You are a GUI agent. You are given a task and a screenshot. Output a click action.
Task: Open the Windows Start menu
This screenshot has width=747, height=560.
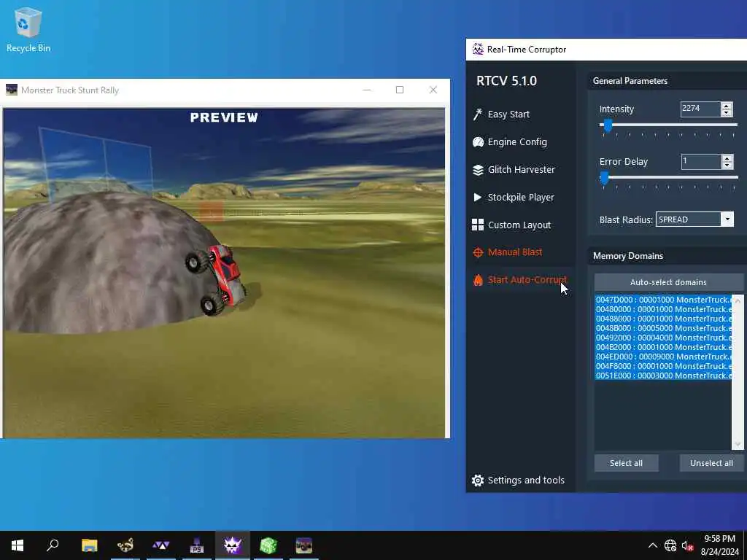tap(18, 545)
